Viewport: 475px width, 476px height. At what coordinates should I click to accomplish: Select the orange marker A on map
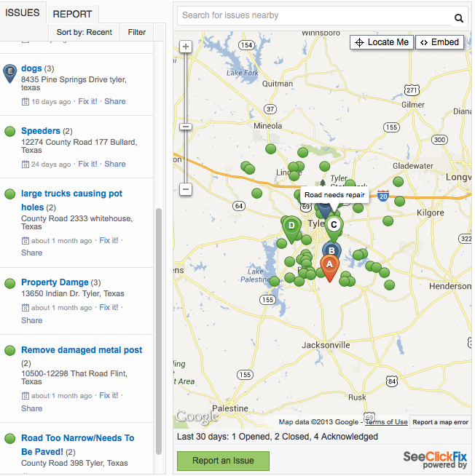pyautogui.click(x=329, y=268)
